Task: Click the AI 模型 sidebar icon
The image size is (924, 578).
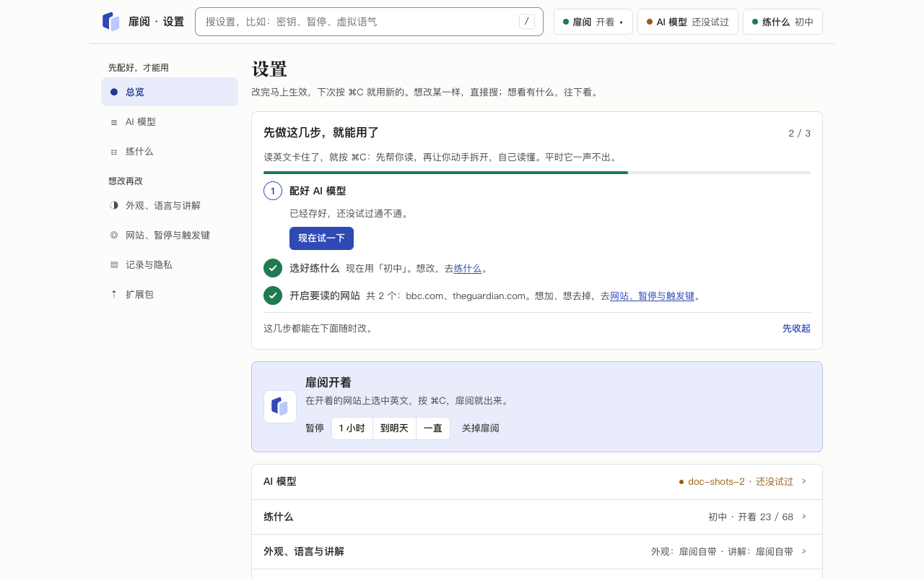Action: (x=114, y=122)
